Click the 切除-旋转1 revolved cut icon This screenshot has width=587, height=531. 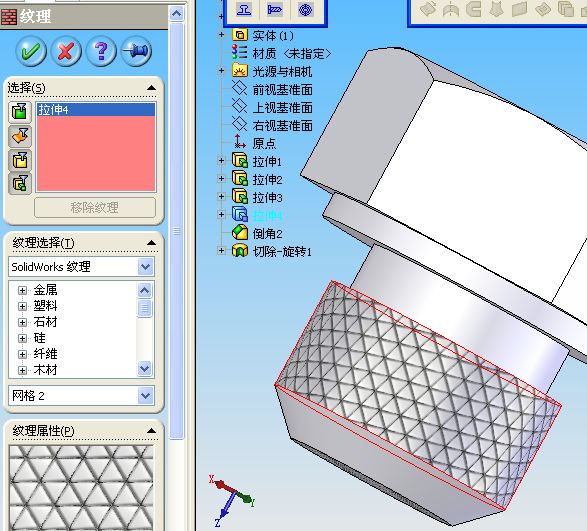[240, 251]
